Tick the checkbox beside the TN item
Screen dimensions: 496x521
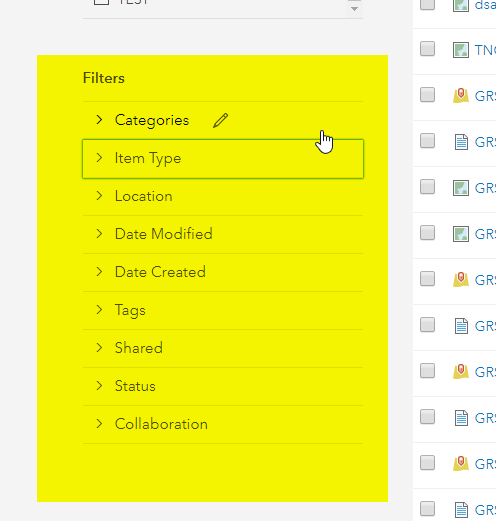[x=427, y=49]
